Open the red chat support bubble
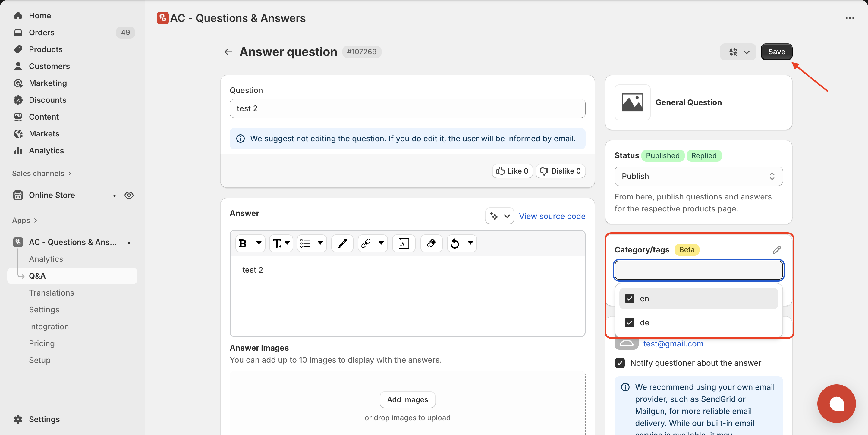Screen dimensions: 868x435 [836, 403]
